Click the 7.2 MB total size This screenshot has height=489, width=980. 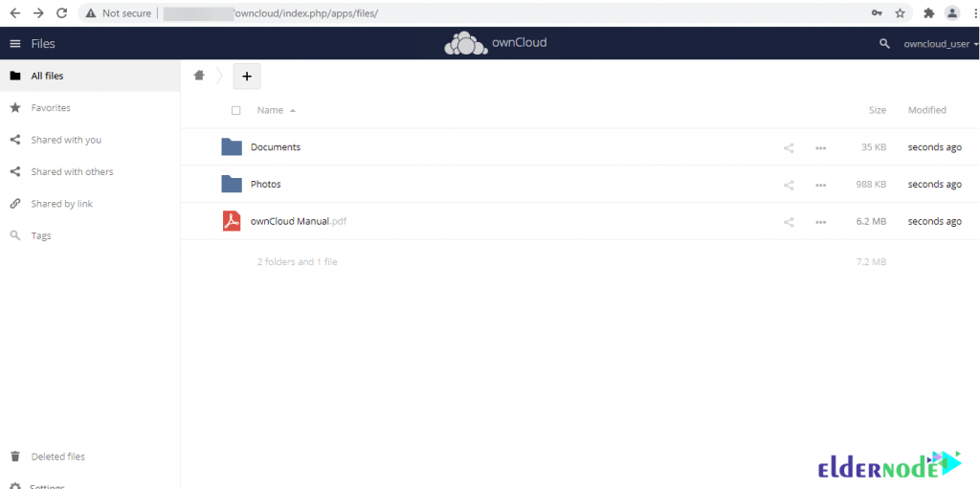[x=871, y=262]
